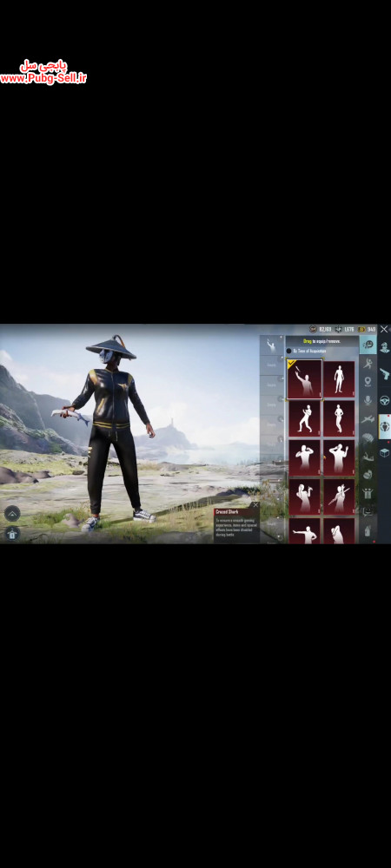This screenshot has width=391, height=868.
Task: Open the vehicle skins tab with steering wheel icon
Action: click(384, 400)
